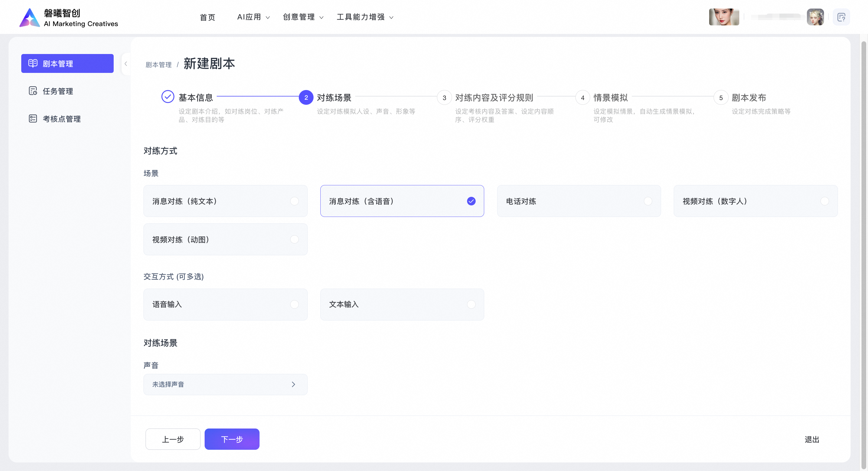Viewport: 868px width, 471px height.
Task: Click 考核点管理 sidebar icon
Action: point(33,119)
